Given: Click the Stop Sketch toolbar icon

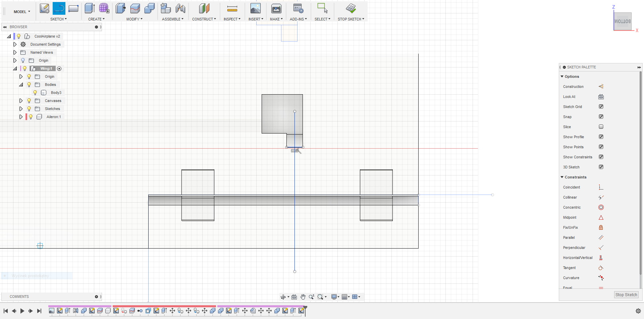Looking at the screenshot, I should [351, 8].
